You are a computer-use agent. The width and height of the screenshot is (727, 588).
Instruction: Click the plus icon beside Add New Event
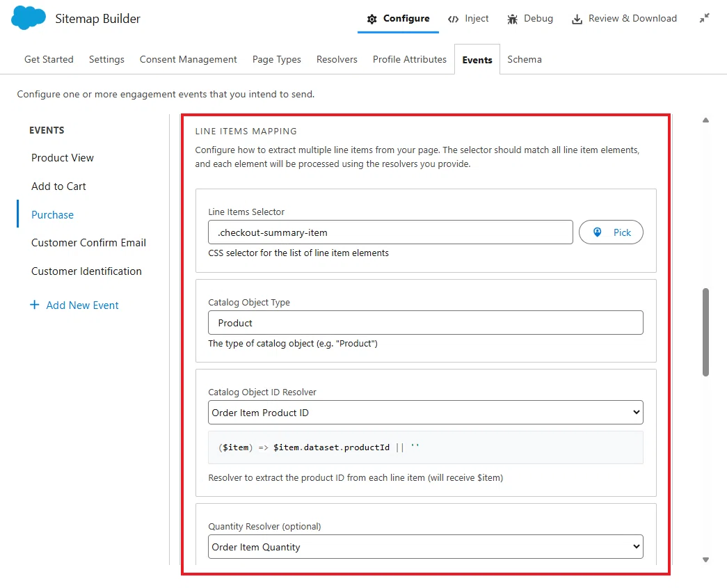coord(34,305)
